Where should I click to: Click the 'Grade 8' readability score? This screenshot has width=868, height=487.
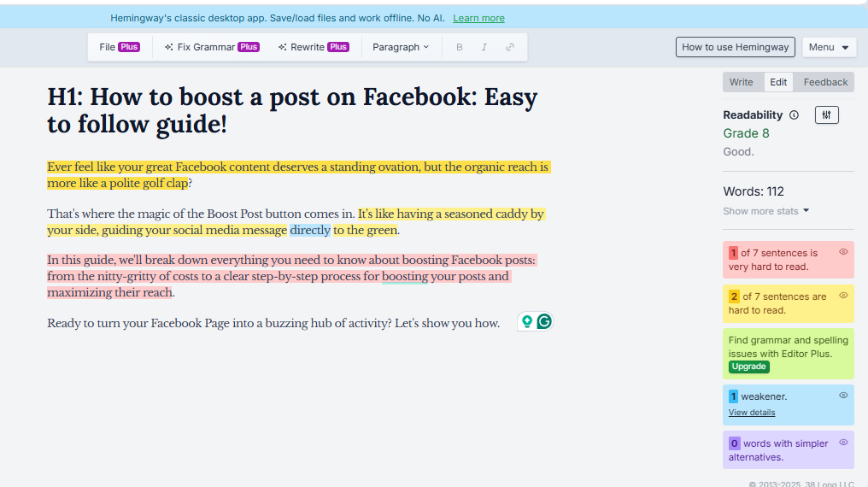coord(746,133)
